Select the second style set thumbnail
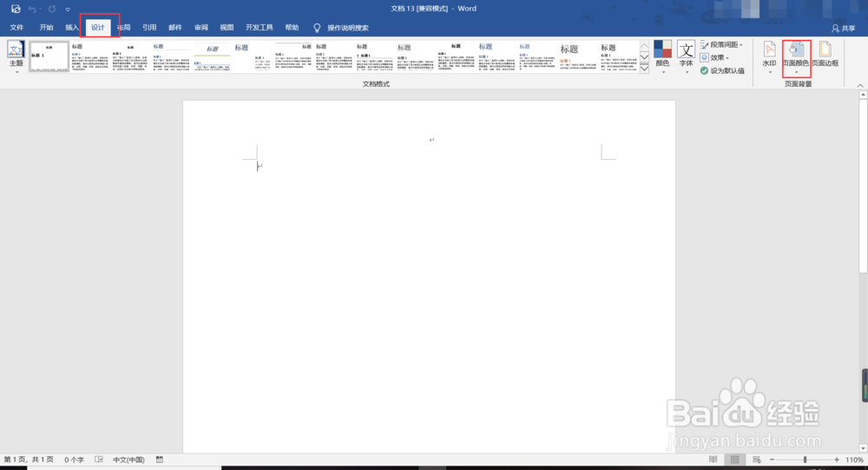This screenshot has width=868, height=470. pyautogui.click(x=89, y=56)
